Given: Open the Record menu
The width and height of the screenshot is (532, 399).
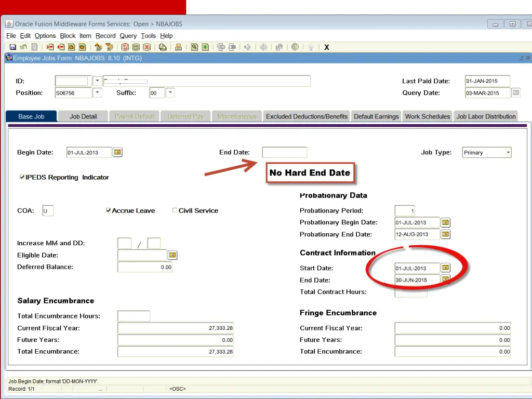Looking at the screenshot, I should [x=105, y=36].
